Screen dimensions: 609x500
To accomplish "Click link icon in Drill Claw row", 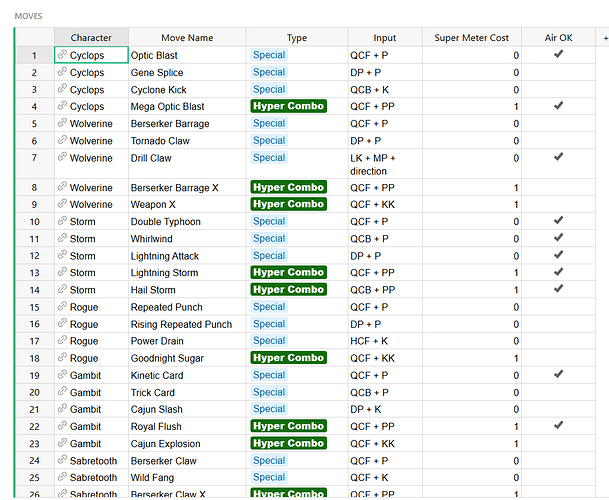I will [62, 157].
